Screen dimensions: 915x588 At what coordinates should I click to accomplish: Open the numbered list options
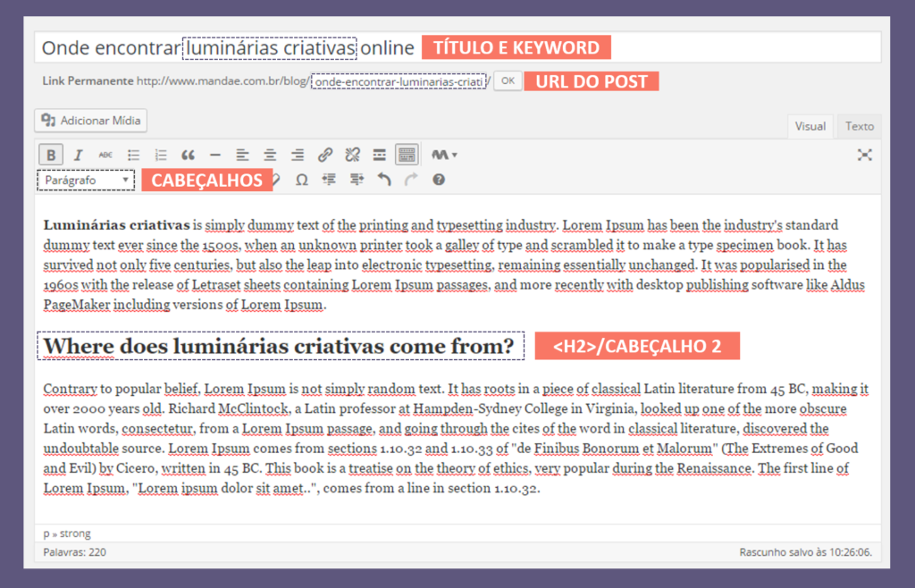click(159, 154)
